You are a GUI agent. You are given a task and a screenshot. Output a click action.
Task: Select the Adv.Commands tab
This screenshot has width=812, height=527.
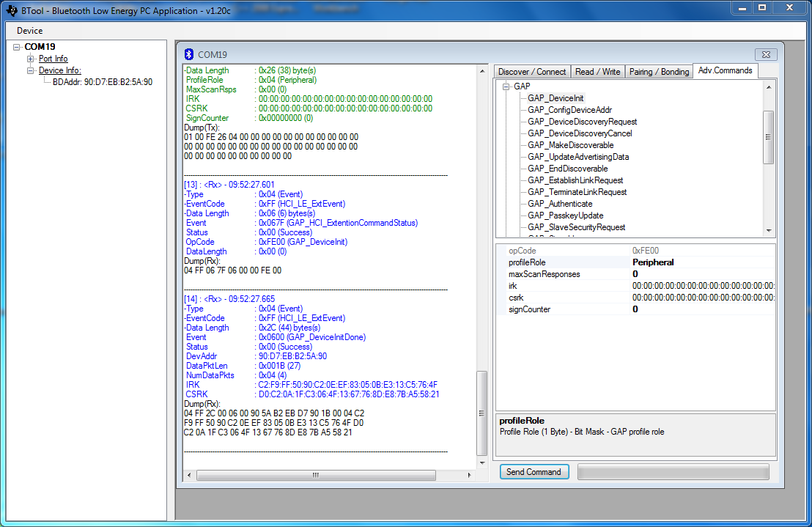click(x=725, y=70)
